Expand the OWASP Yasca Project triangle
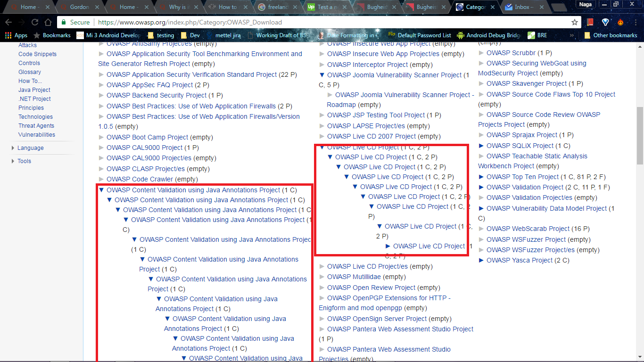The width and height of the screenshot is (644, 362). click(481, 260)
